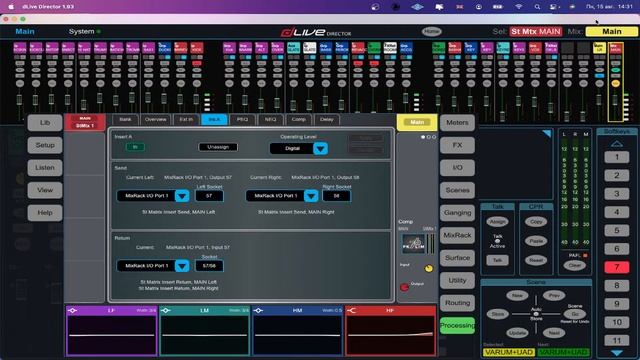Open the macOS Spotlight search icon
This screenshot has width=640, height=360.
[537, 7]
